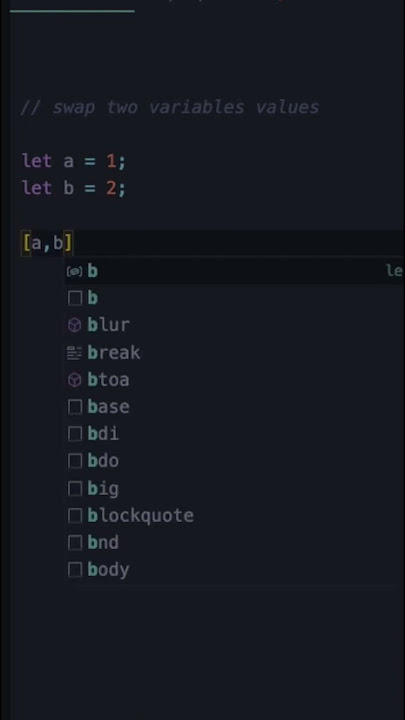Image resolution: width=405 pixels, height=720 pixels.
Task: Click the keyword icon beside break
Action: pos(74,353)
